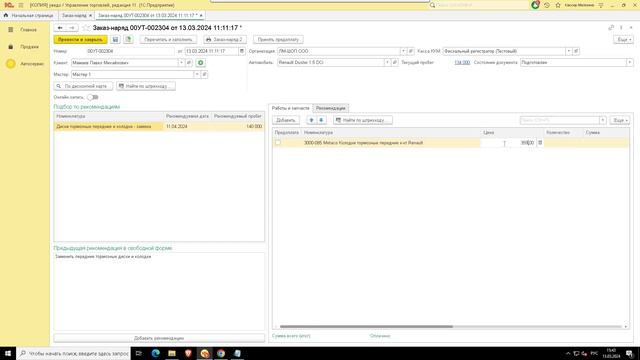
Task: Go back with the left arrow
Action: [x=60, y=28]
